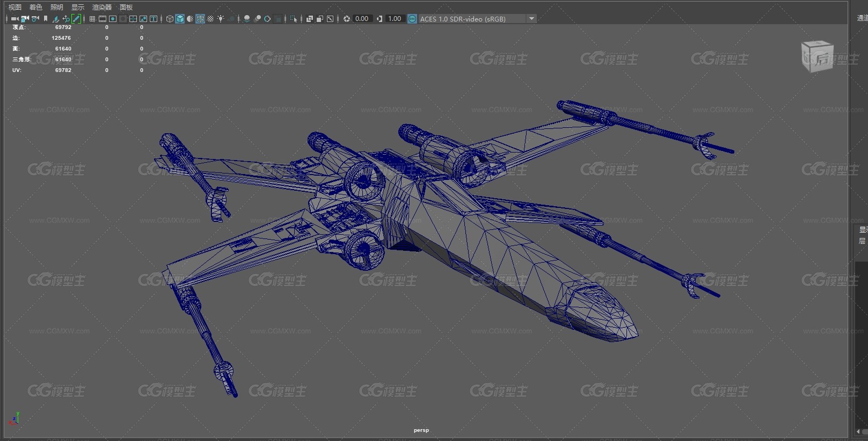Click the UV count 69782
The width and height of the screenshot is (868, 441).
63,70
